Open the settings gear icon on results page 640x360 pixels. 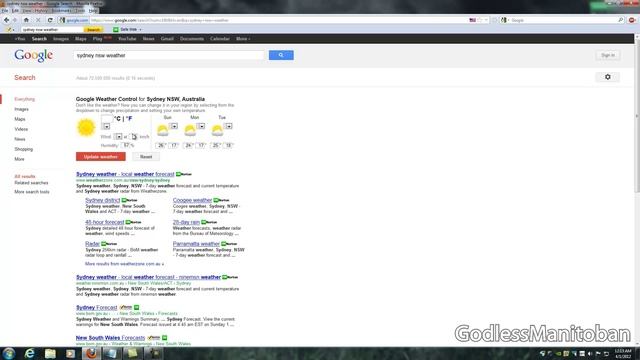pos(607,77)
